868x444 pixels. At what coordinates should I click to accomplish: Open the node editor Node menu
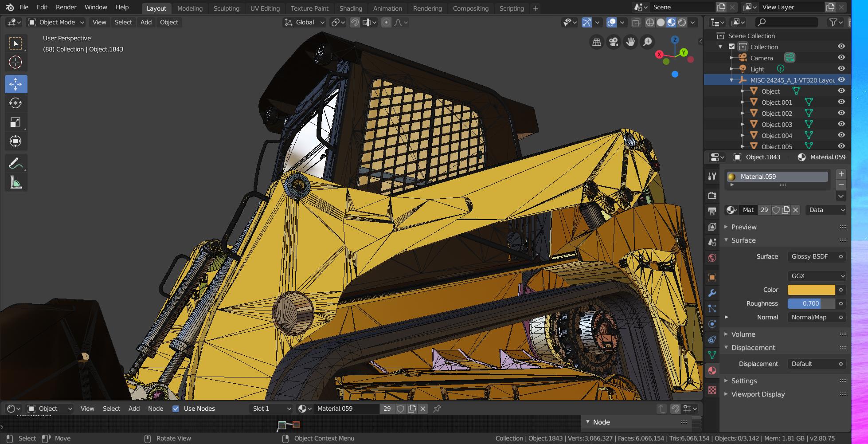(x=155, y=409)
